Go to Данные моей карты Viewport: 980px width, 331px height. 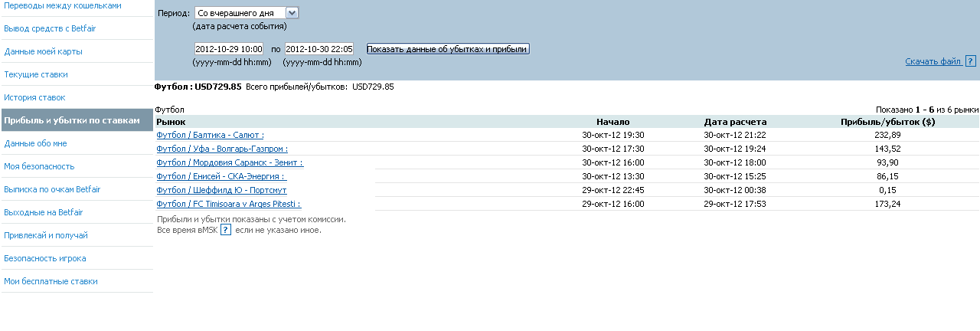(x=43, y=51)
